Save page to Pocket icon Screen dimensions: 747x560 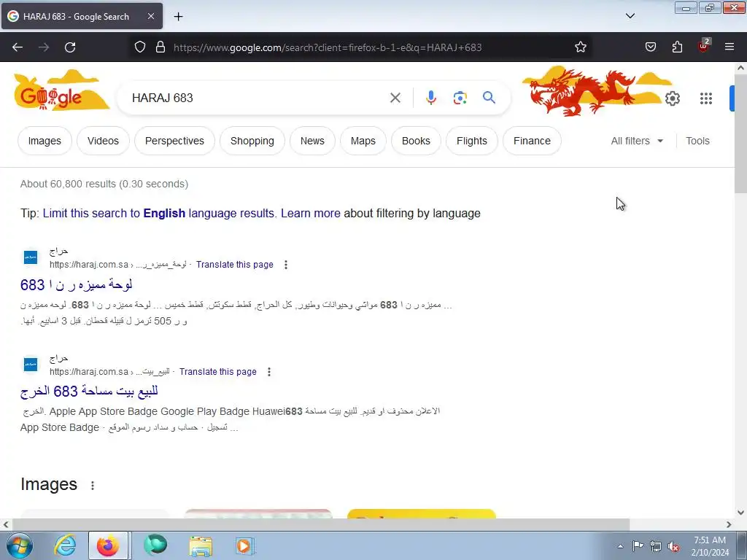650,47
